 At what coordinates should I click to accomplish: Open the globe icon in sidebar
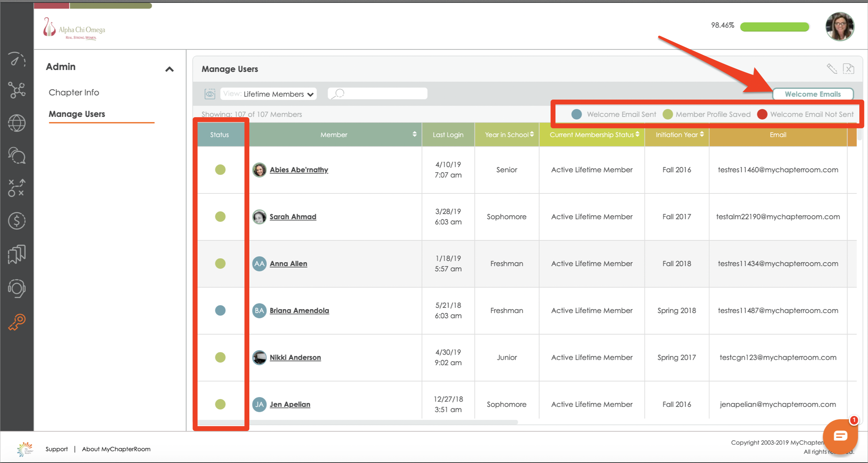(x=17, y=123)
